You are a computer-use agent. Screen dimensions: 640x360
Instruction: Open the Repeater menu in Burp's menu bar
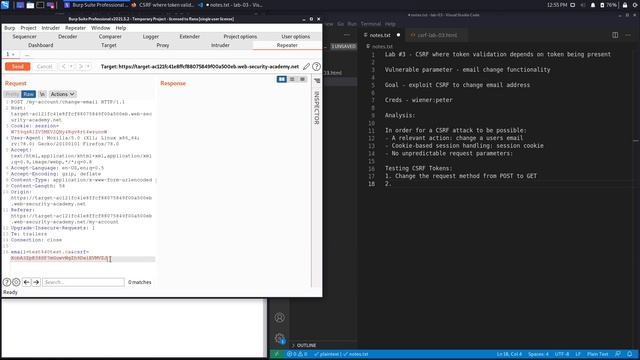pos(76,28)
